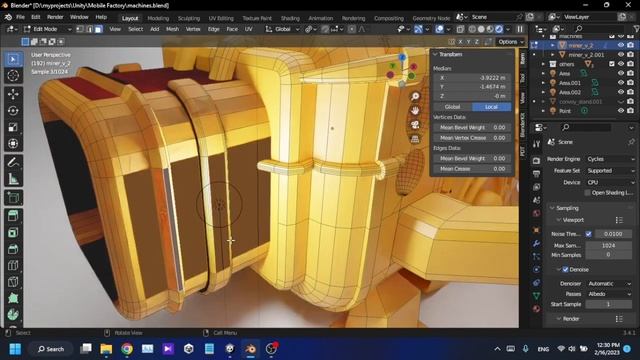
Task: Select the Measure tool
Action: point(13,179)
